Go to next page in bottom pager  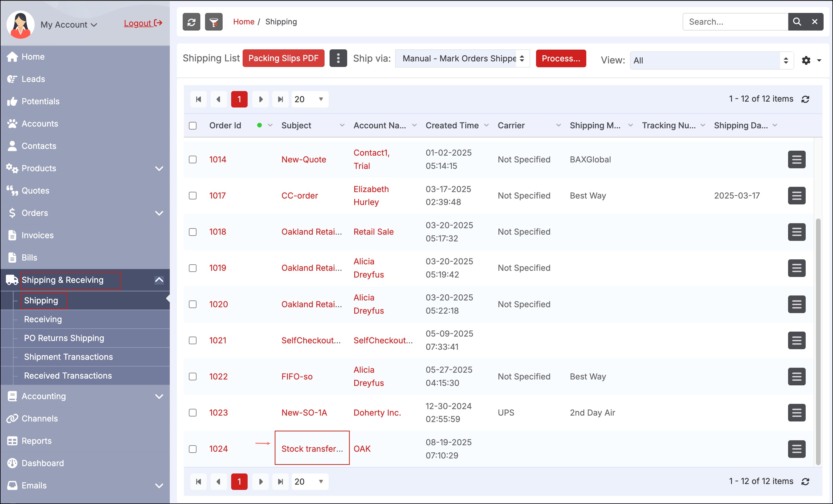pos(260,482)
